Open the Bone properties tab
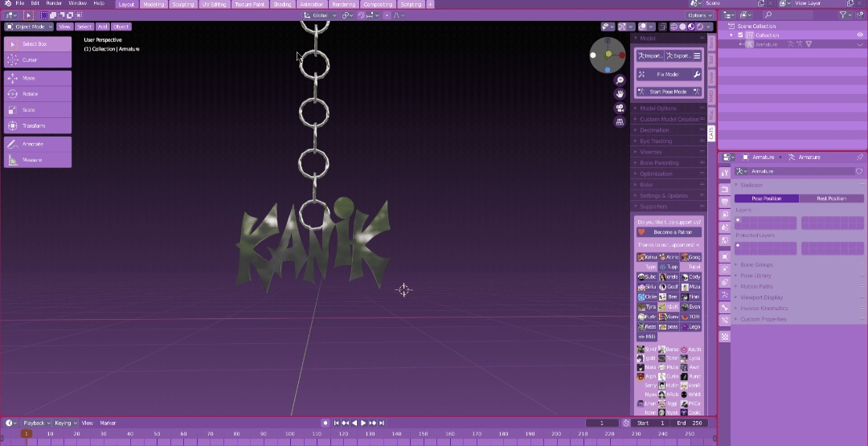868x446 pixels. 725,308
